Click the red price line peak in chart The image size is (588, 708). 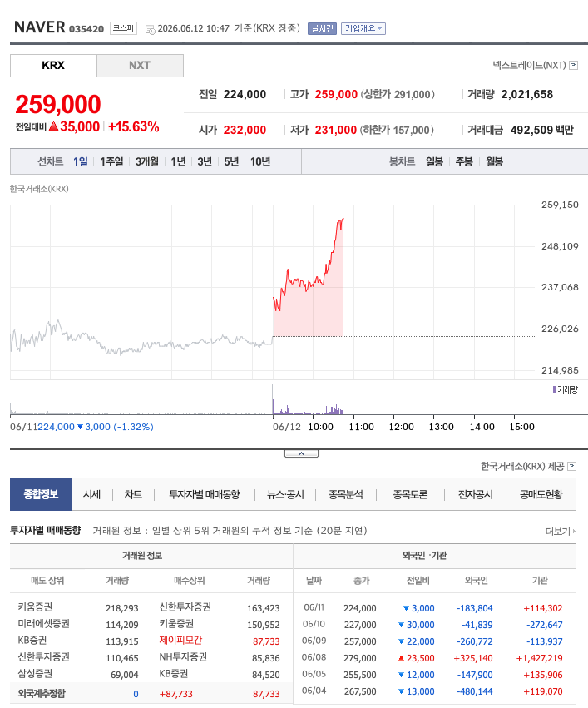coord(343,219)
